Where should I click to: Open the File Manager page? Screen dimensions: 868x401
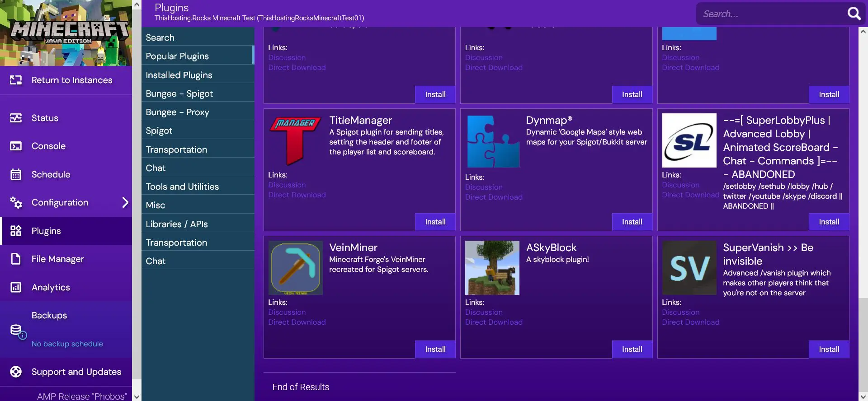[x=66, y=259]
